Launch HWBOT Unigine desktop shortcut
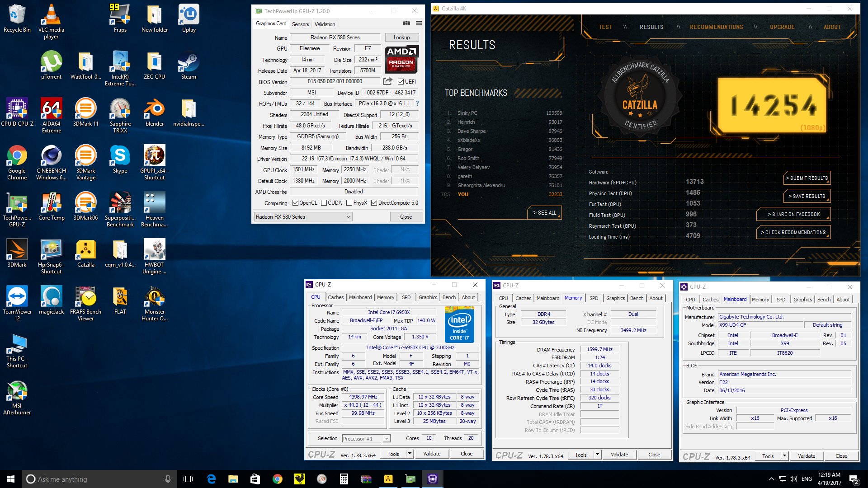The image size is (868, 488). pos(154,256)
